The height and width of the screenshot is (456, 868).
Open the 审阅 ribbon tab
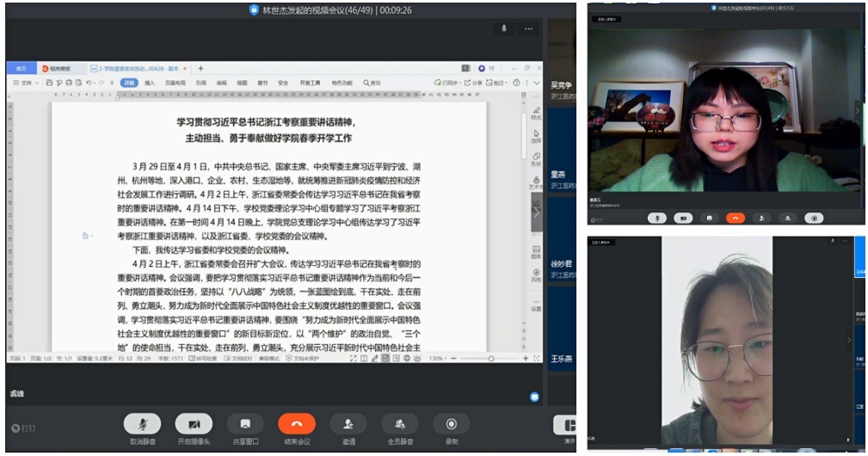(x=221, y=83)
